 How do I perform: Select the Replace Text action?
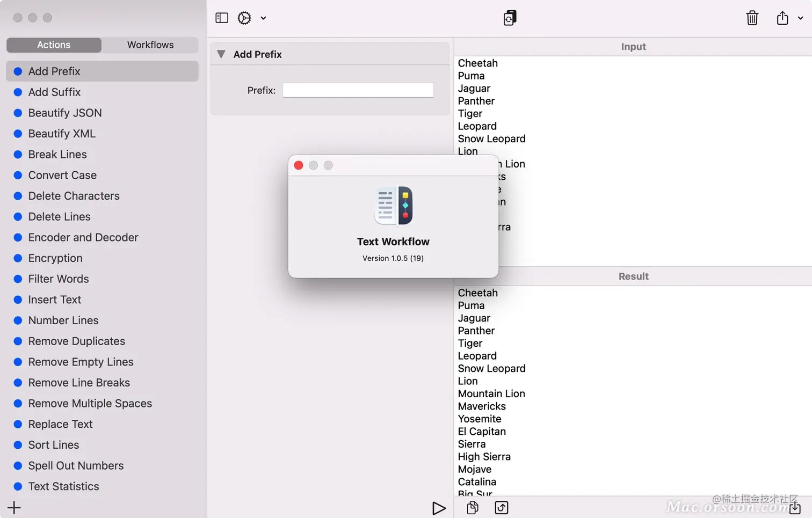[x=102, y=425]
